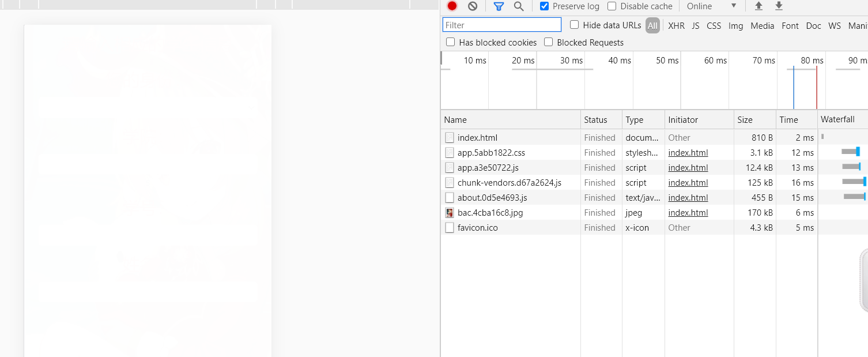Select the XHR filter type
This screenshot has height=357, width=868.
(x=676, y=25)
